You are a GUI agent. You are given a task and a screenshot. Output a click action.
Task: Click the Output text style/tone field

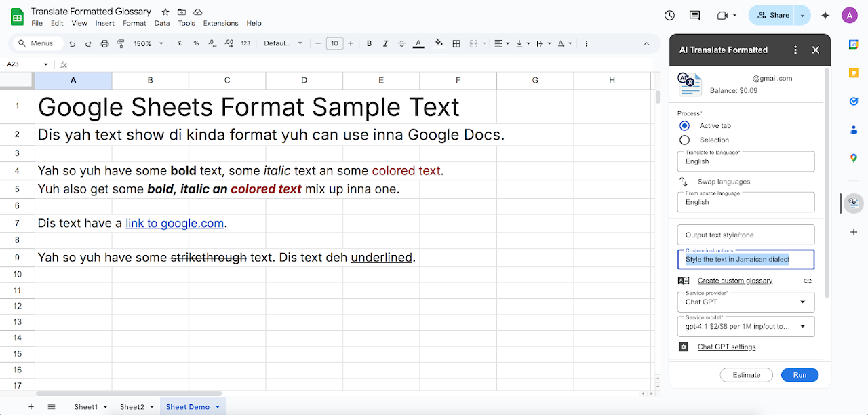(746, 235)
